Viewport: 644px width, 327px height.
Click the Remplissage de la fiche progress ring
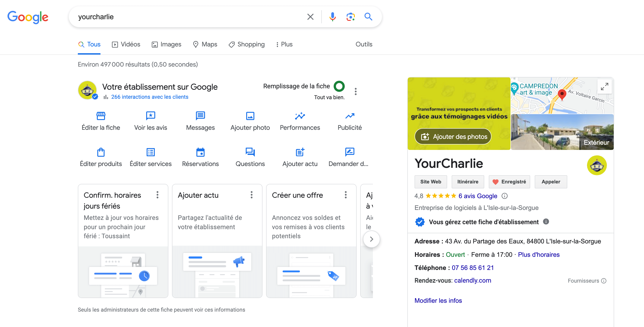click(x=339, y=86)
